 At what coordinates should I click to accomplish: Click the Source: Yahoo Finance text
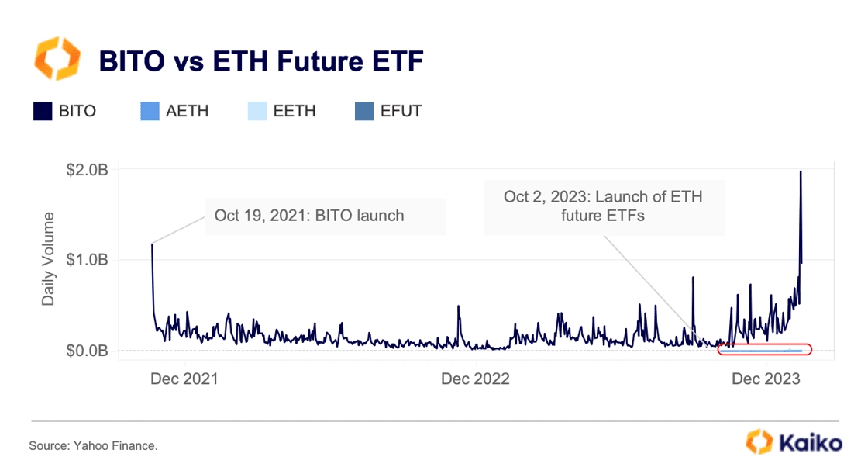[x=93, y=446]
